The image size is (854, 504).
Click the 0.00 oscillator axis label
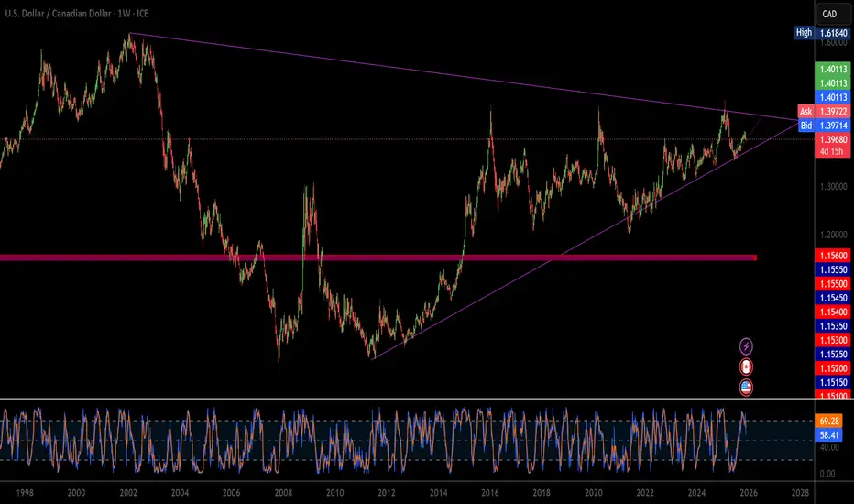tap(827, 474)
